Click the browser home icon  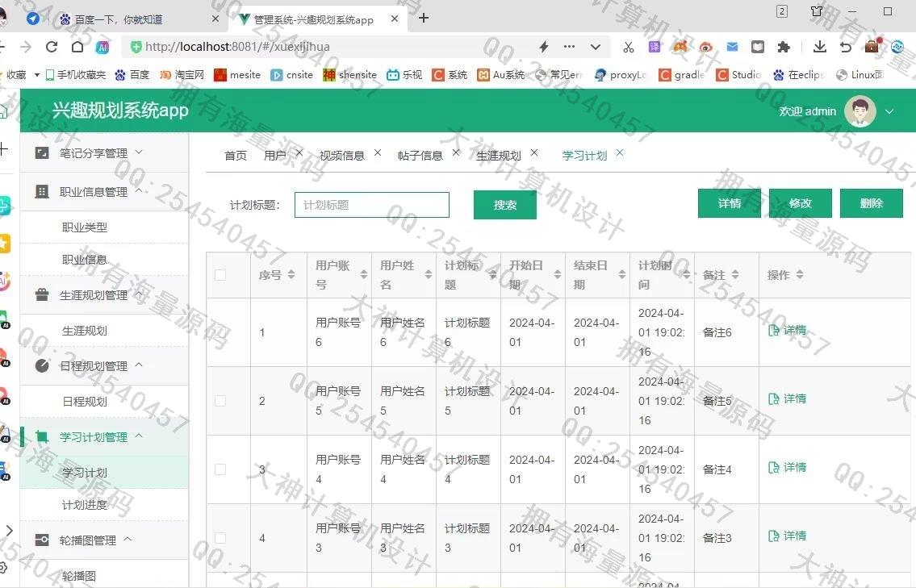pos(77,47)
